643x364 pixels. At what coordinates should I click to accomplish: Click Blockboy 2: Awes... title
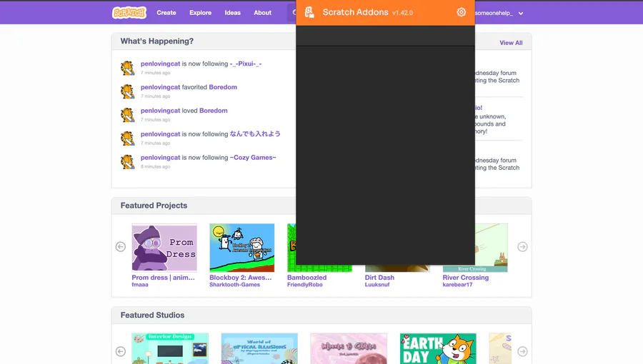pos(241,277)
